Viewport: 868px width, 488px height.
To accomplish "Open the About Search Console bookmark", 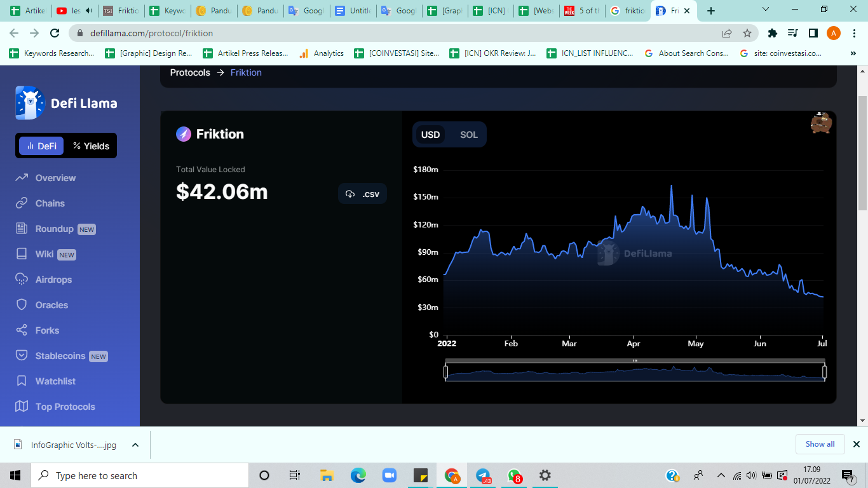I will pyautogui.click(x=686, y=53).
